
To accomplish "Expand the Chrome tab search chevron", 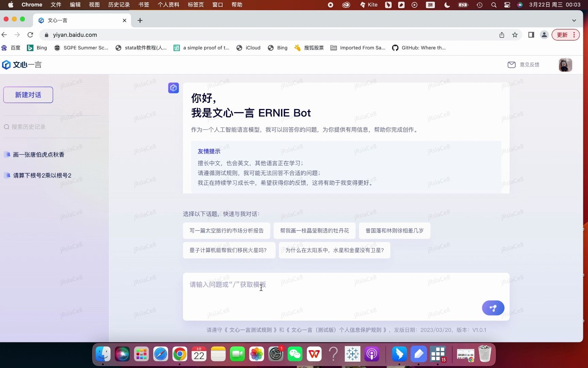I will pyautogui.click(x=574, y=20).
